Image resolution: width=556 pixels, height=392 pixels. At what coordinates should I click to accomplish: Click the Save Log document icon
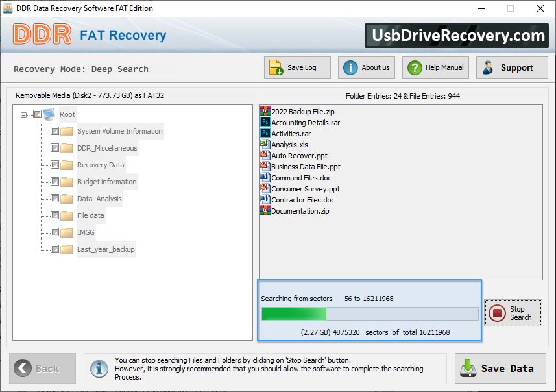276,67
